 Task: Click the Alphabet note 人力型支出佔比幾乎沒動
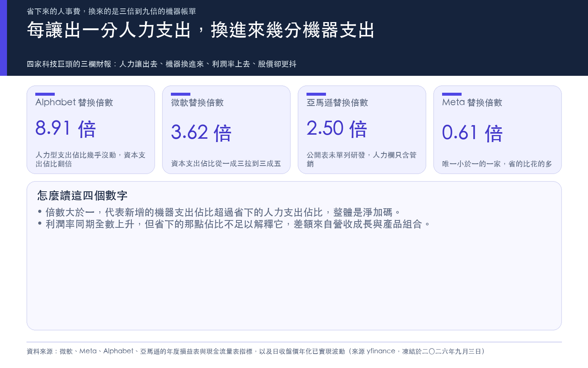pyautogui.click(x=90, y=159)
